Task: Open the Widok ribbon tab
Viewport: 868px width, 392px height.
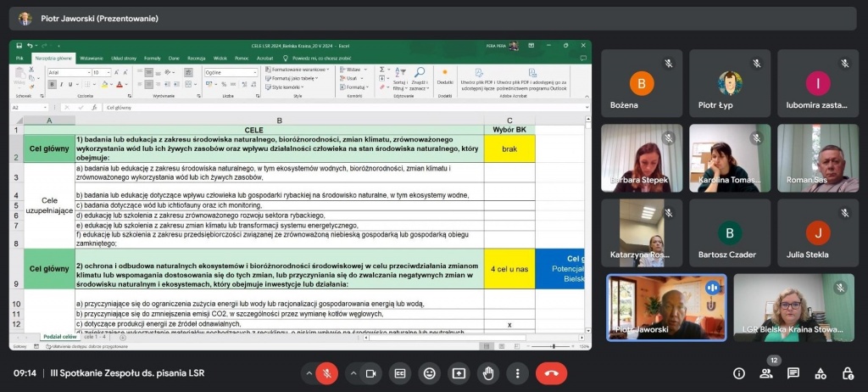Action: click(x=220, y=58)
